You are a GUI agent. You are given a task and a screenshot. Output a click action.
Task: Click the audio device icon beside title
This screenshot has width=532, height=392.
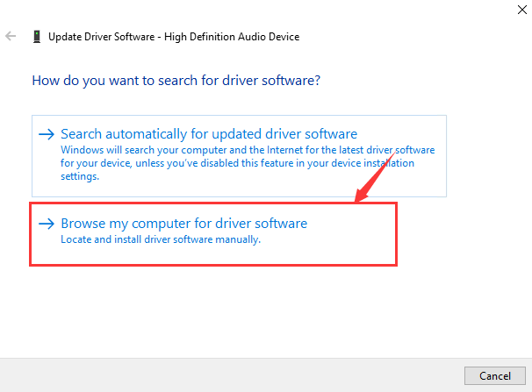tap(37, 37)
